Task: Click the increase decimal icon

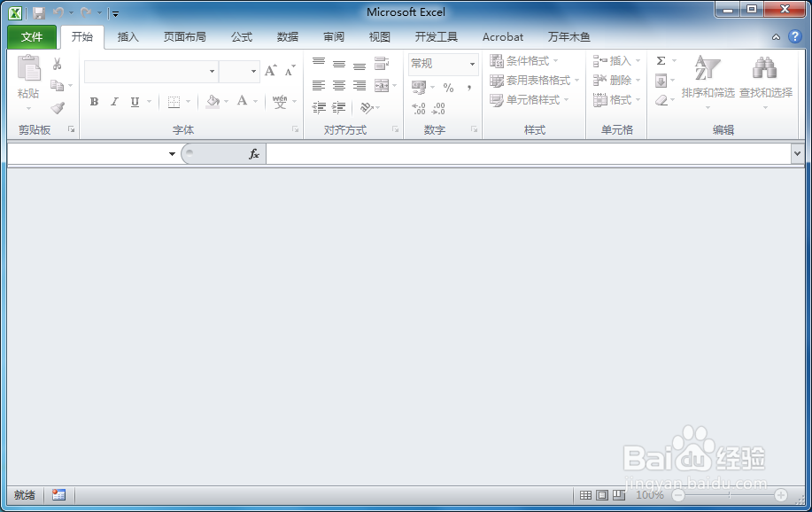Action: point(419,108)
